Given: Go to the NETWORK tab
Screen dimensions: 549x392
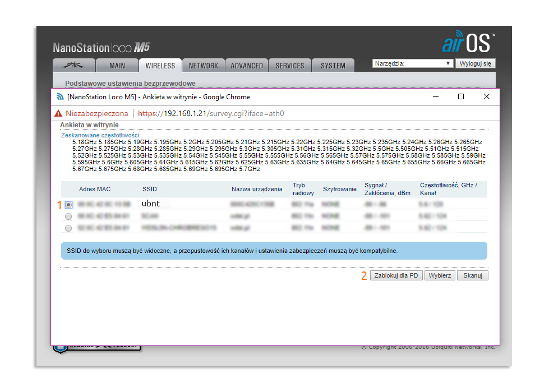Looking at the screenshot, I should tap(204, 66).
